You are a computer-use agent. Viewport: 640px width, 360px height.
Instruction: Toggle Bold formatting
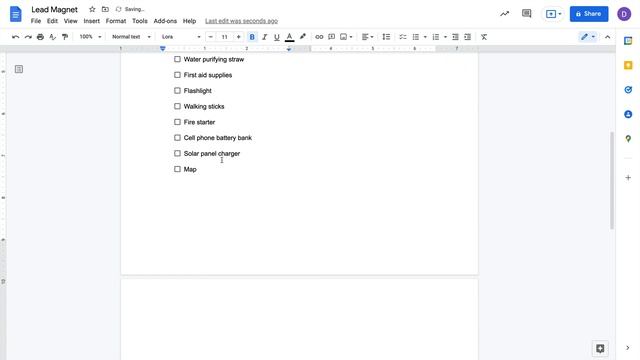point(252,37)
